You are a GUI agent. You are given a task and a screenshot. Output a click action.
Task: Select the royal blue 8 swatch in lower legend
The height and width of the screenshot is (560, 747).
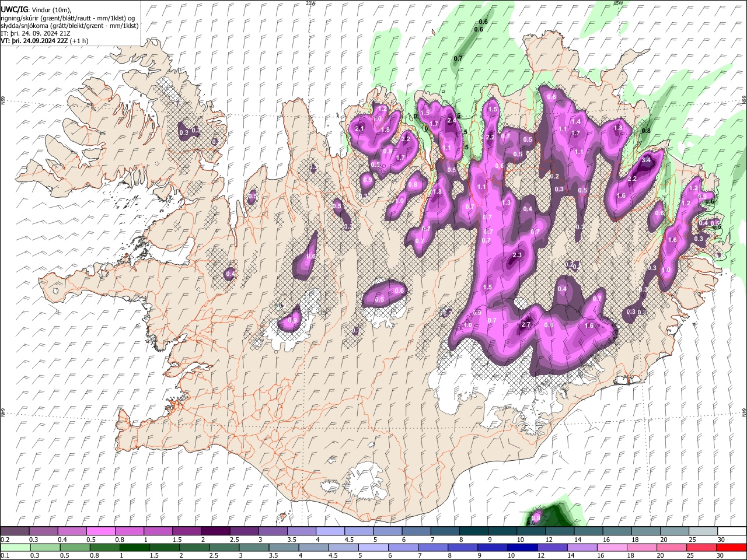pos(462,548)
